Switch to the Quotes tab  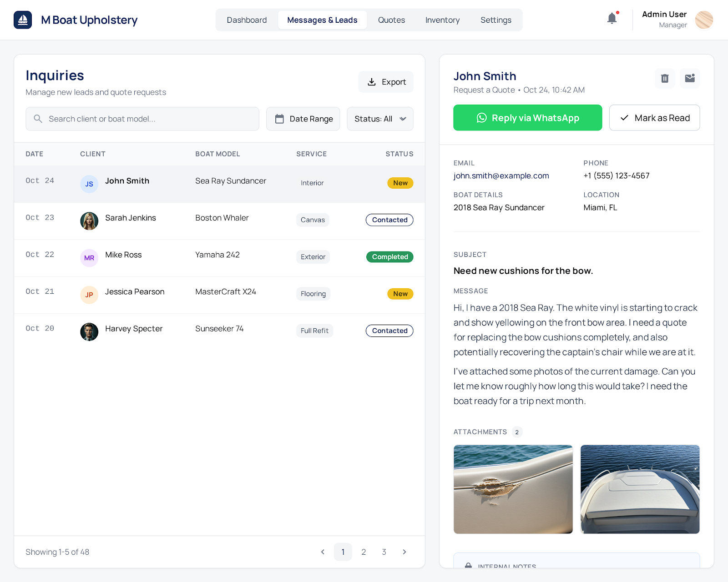(391, 20)
